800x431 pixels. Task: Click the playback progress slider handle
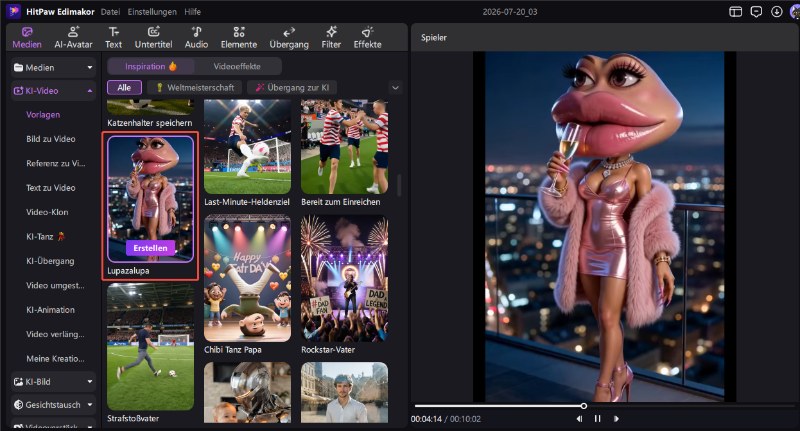click(x=583, y=406)
